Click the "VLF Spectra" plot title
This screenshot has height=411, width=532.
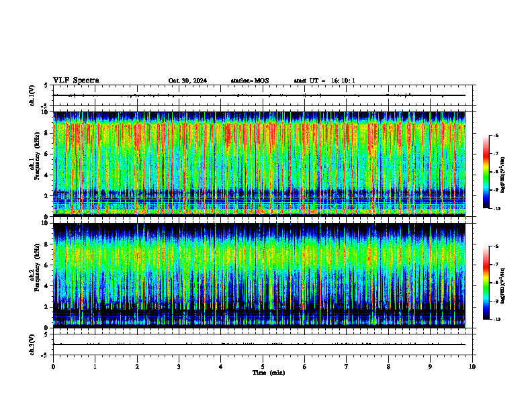76,81
